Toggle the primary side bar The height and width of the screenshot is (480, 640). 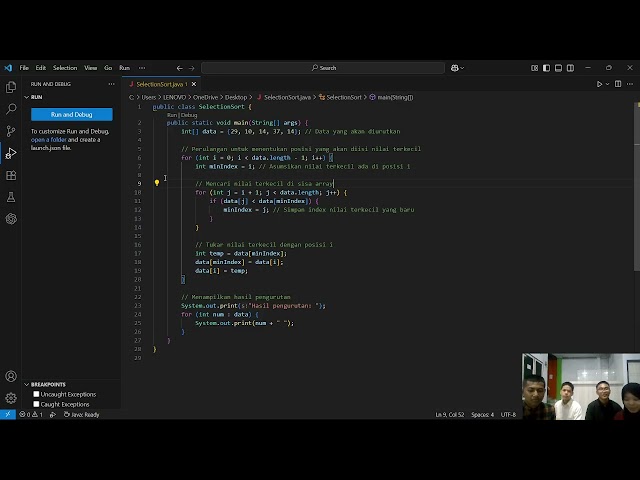[x=546, y=68]
